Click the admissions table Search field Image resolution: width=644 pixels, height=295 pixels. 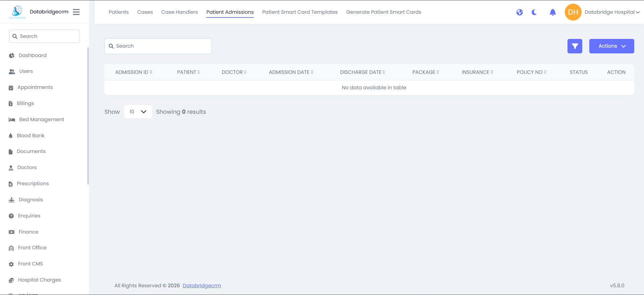[x=158, y=46]
